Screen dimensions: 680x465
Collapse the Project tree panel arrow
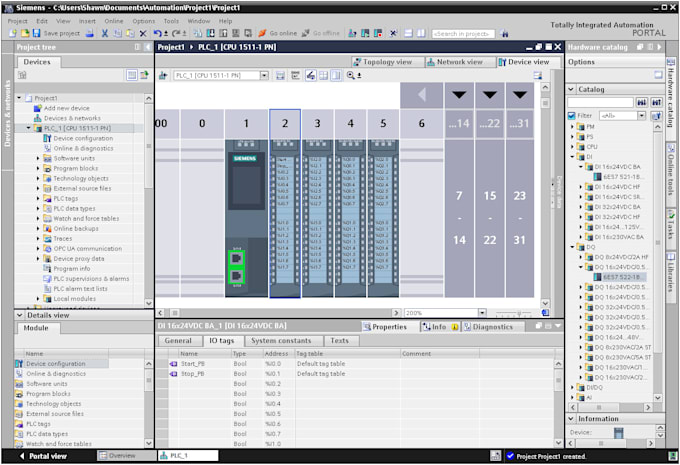pos(147,47)
